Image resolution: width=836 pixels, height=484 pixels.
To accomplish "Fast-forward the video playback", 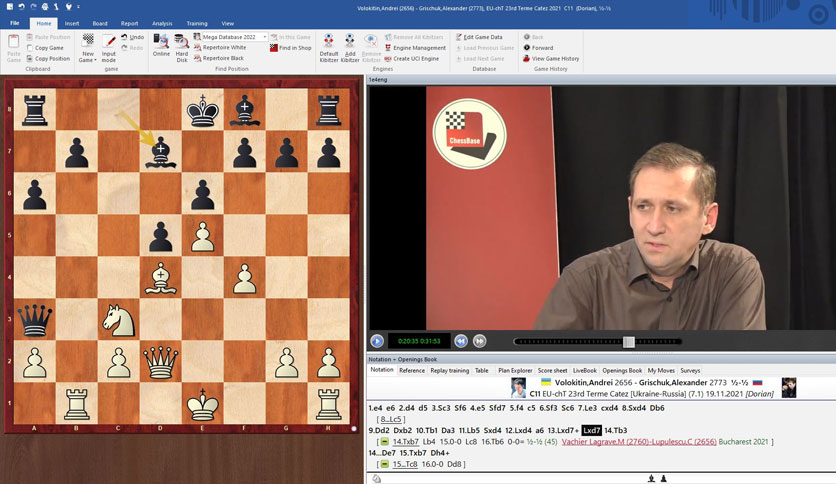I will 480,341.
